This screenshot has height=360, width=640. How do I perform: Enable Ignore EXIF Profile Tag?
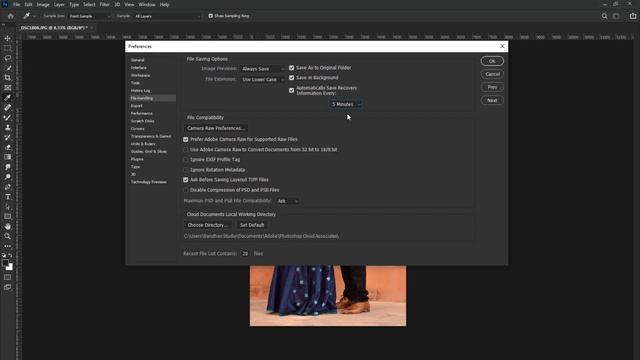(x=186, y=160)
